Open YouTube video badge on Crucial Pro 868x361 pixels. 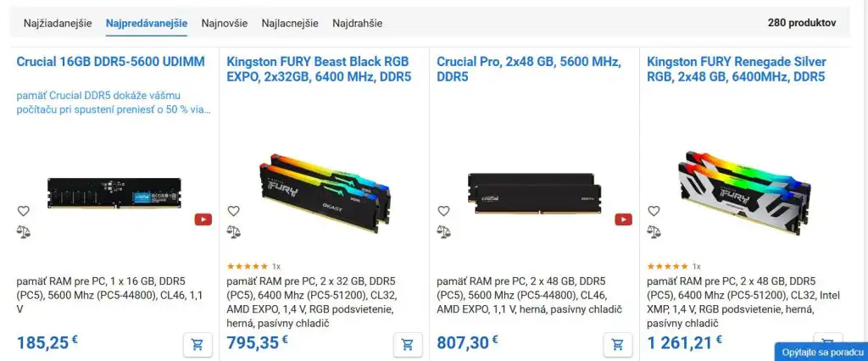tap(623, 219)
